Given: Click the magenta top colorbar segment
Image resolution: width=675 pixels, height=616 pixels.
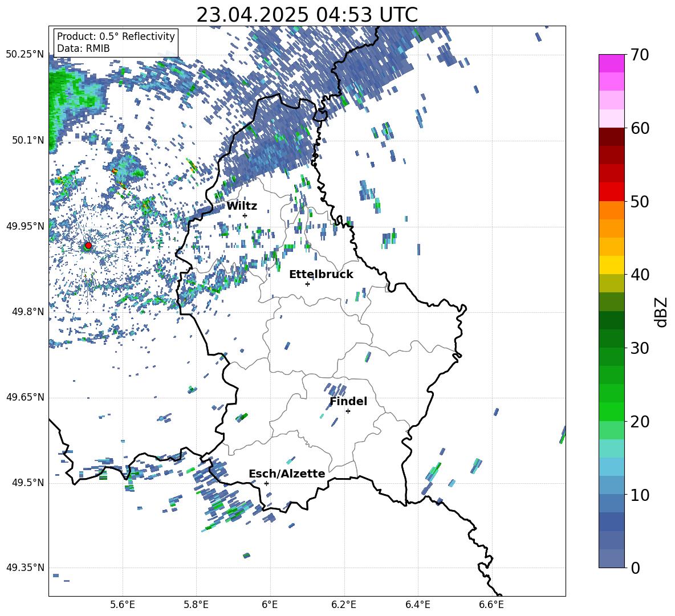Looking at the screenshot, I should 611,63.
